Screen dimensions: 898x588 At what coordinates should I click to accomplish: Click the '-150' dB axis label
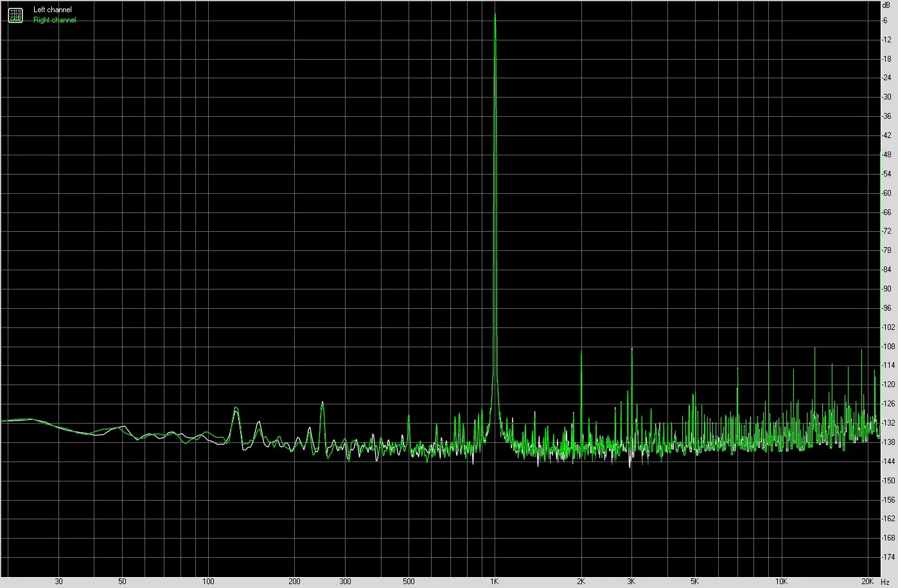point(889,481)
